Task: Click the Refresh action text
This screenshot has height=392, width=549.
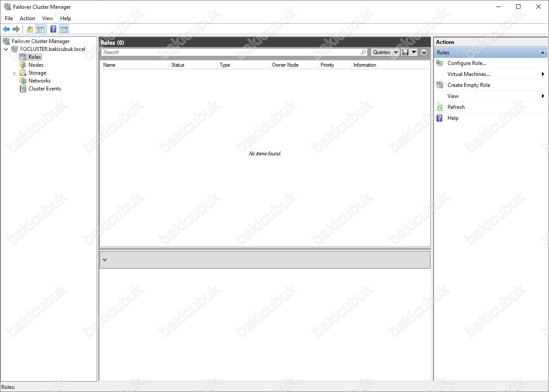Action: point(456,107)
